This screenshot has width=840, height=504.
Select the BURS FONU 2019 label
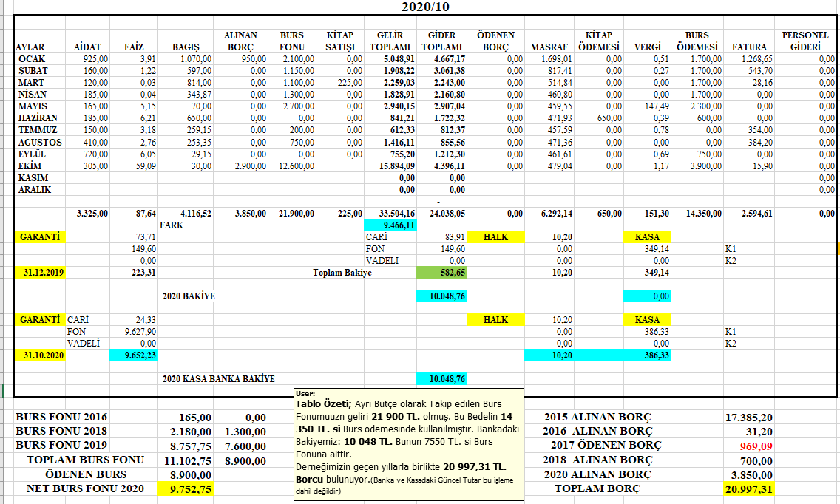coord(61,445)
